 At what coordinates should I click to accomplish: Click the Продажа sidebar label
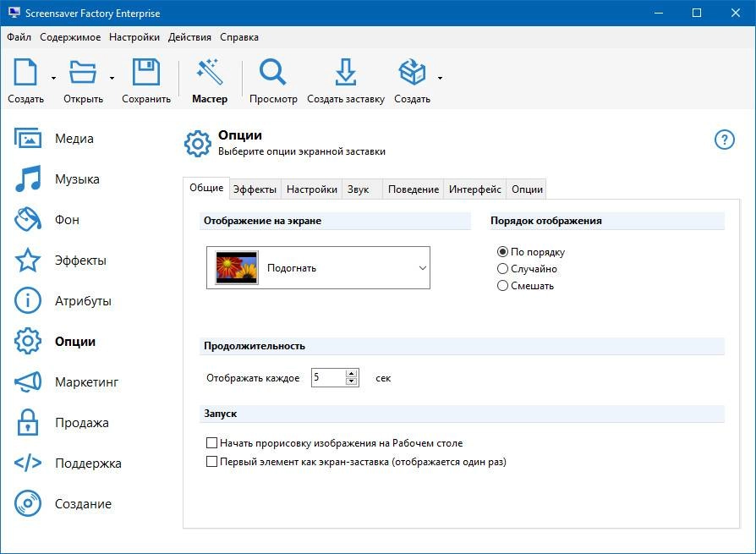click(82, 422)
